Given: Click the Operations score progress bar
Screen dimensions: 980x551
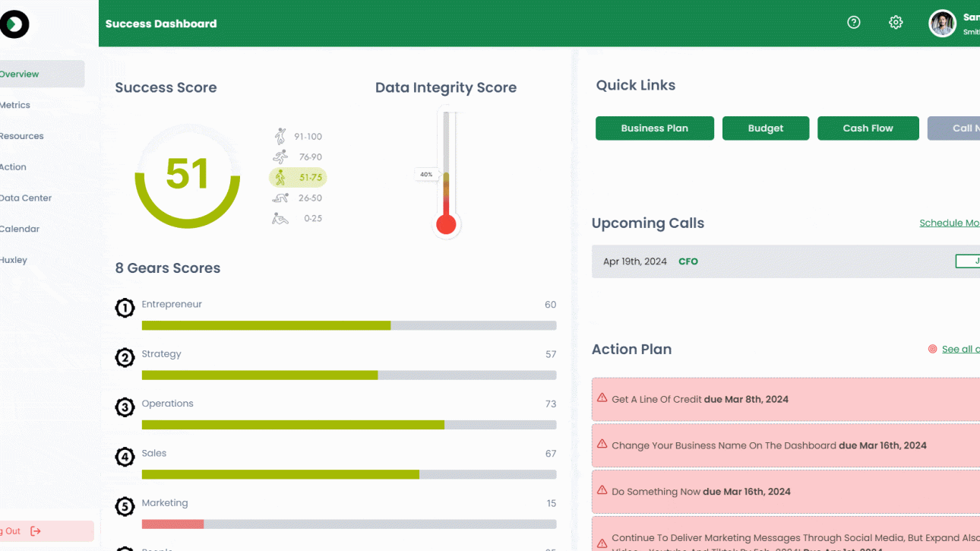Looking at the screenshot, I should click(x=349, y=425).
